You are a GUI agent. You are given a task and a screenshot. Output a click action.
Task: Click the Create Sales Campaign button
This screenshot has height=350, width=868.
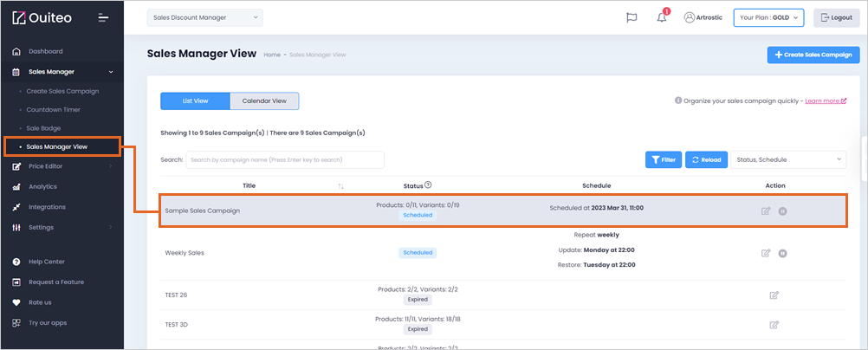click(x=813, y=55)
